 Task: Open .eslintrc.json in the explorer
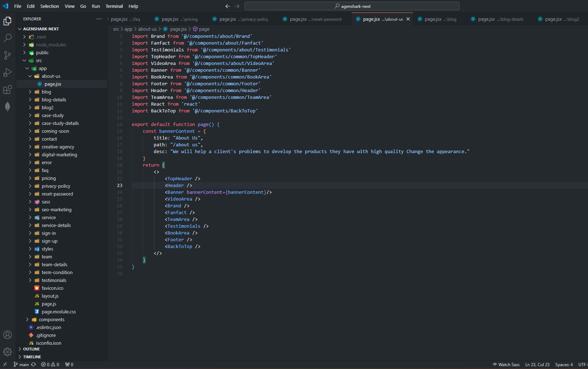49,327
